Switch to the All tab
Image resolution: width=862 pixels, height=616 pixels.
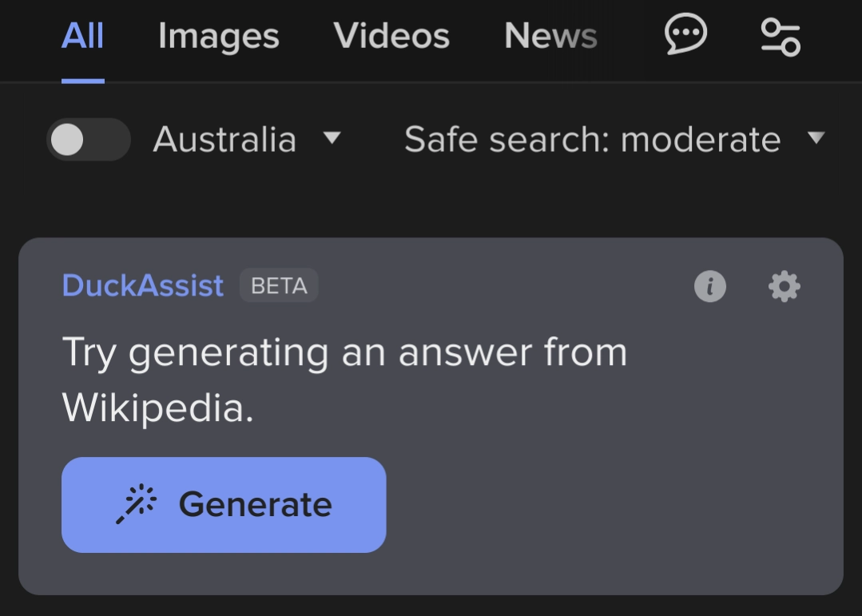click(x=83, y=37)
